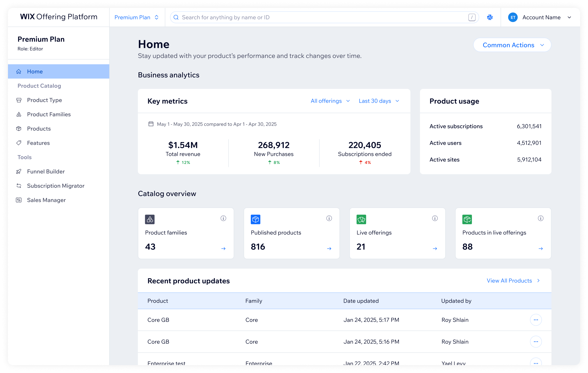Click the Product column header
The image size is (588, 373).
pos(158,301)
